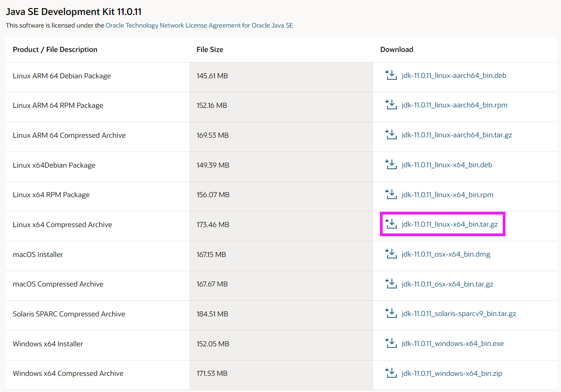Download jdk-11.0.11_osx-x64_bin.tar.gz link
The image size is (561, 392).
pyautogui.click(x=447, y=284)
